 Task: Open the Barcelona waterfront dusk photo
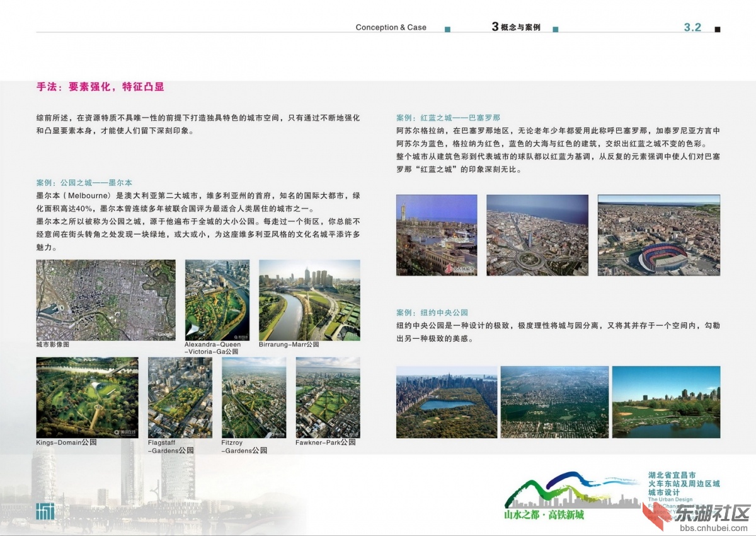coord(437,235)
